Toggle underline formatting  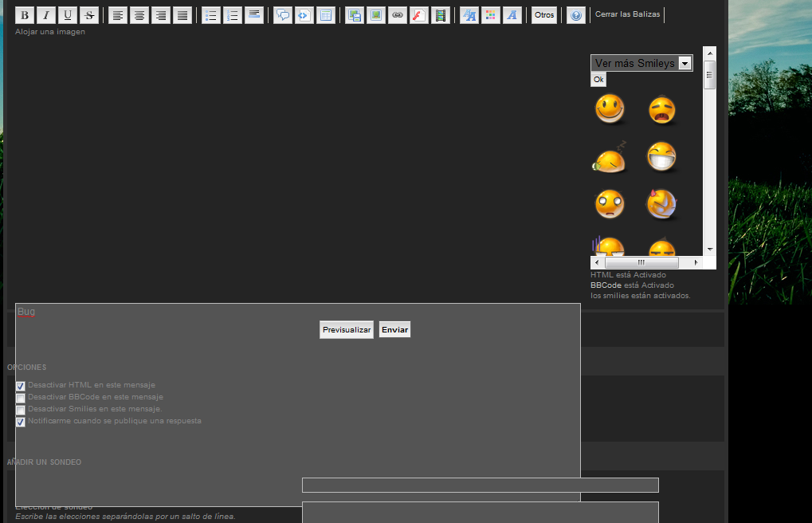coord(67,15)
